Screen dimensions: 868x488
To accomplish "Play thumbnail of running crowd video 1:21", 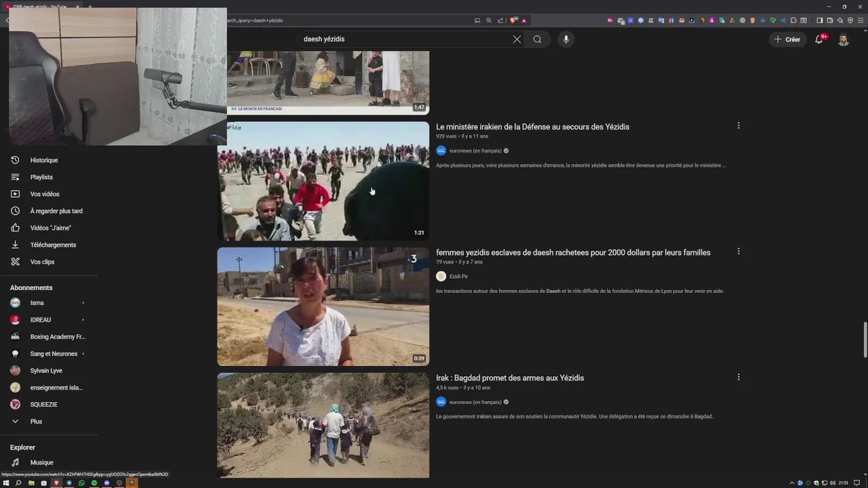I will click(x=323, y=181).
